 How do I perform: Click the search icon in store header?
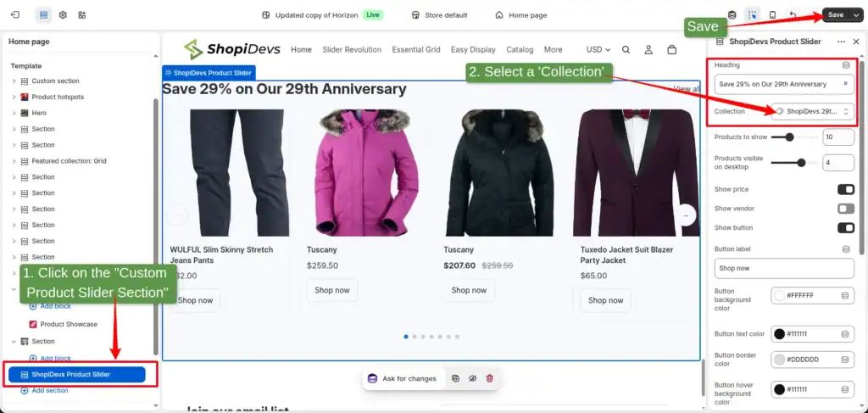tap(626, 50)
